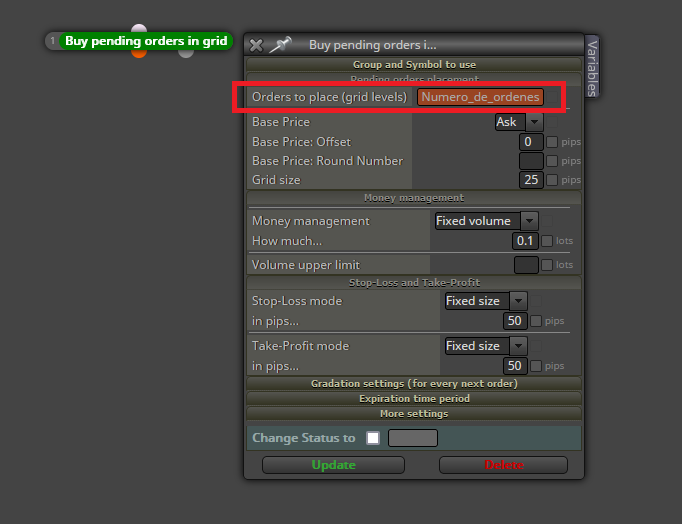Click the Money management row label
682x524 pixels.
pyautogui.click(x=311, y=221)
